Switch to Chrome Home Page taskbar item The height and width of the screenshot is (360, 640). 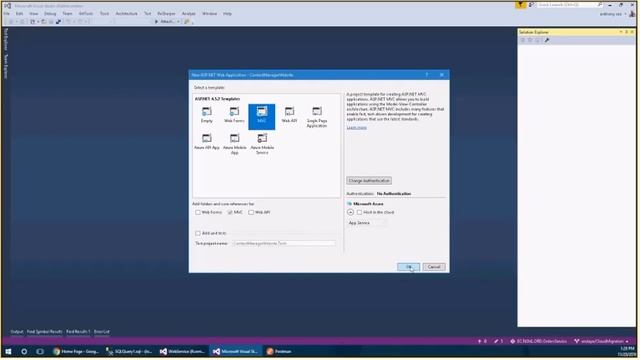click(76, 351)
